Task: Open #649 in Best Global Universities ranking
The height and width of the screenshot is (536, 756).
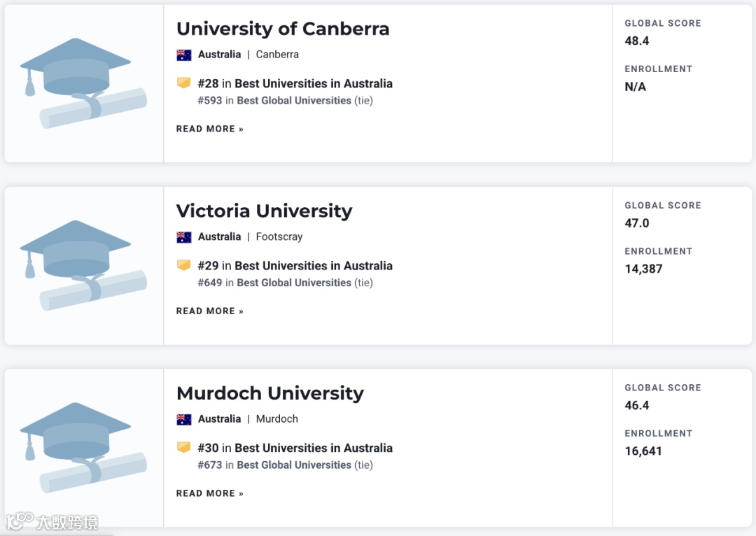Action: pyautogui.click(x=285, y=283)
